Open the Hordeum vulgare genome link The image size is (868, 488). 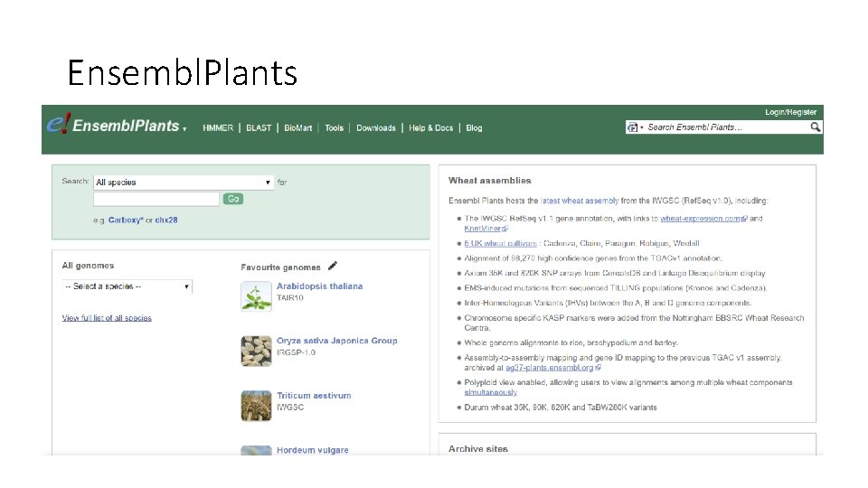point(313,450)
